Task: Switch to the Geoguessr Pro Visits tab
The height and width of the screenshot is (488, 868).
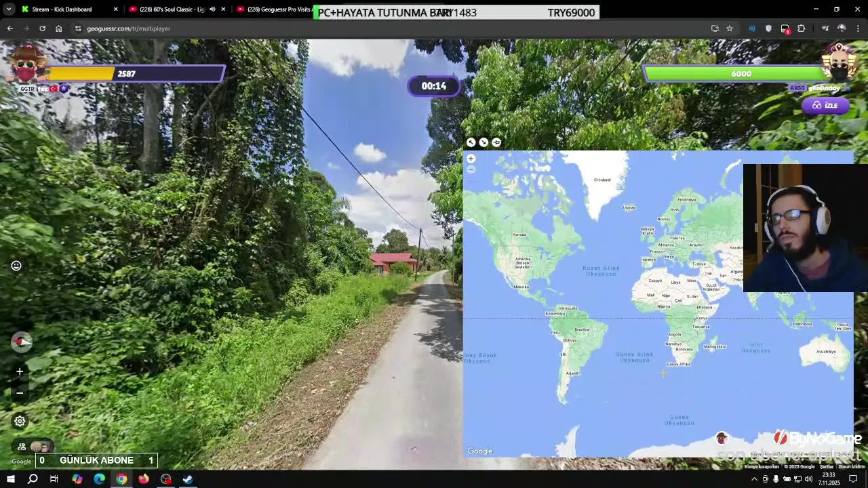Action: click(278, 9)
